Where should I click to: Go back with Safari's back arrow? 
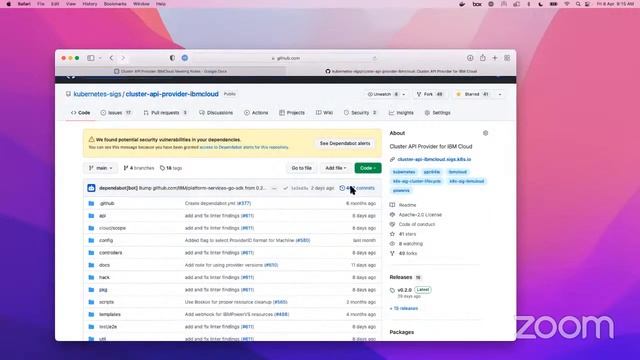click(x=111, y=58)
